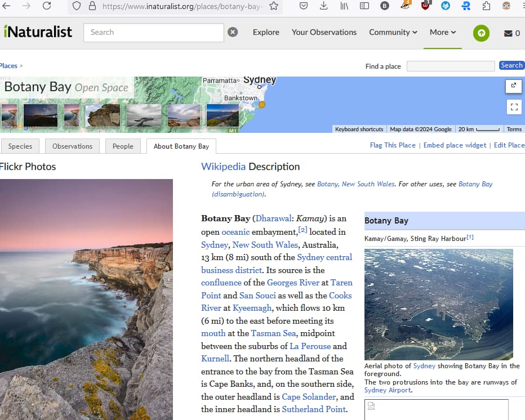
Task: Click the Search button for places
Action: (511, 65)
